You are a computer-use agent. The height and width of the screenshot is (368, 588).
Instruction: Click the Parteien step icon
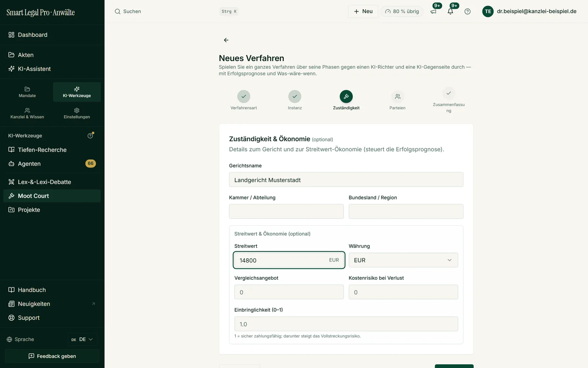[x=397, y=96]
